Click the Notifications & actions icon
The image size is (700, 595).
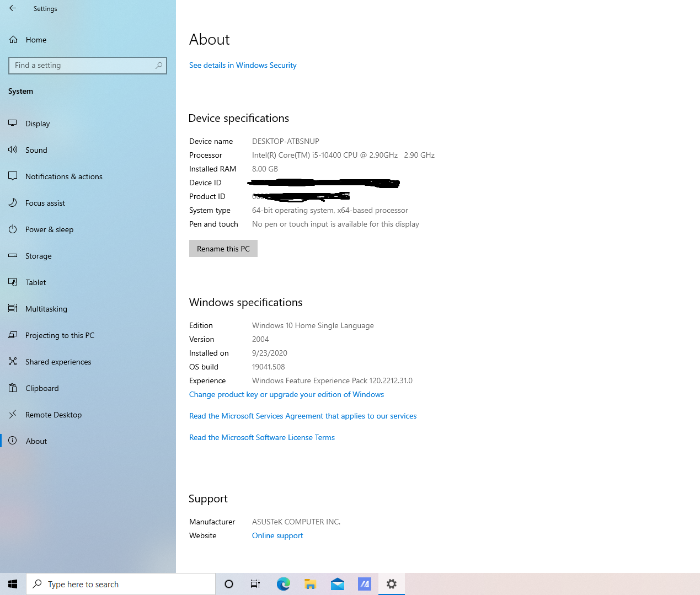[x=13, y=176]
